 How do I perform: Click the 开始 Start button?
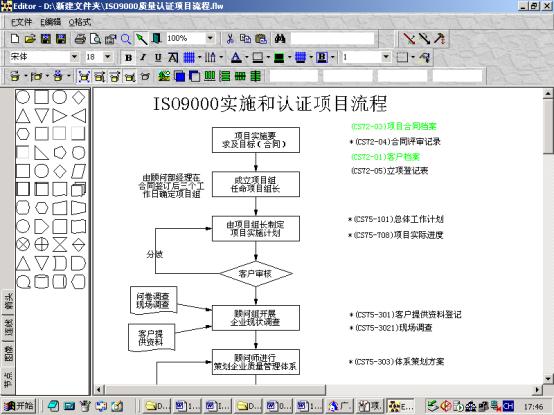coord(19,406)
